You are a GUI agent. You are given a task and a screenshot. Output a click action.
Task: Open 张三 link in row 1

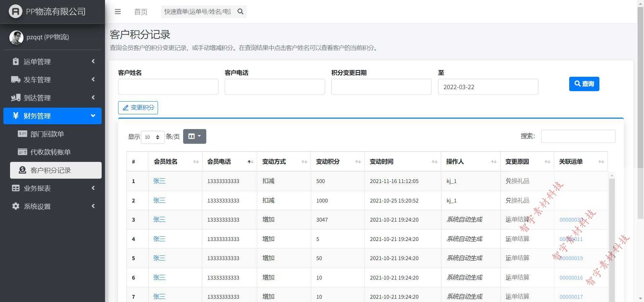click(159, 181)
